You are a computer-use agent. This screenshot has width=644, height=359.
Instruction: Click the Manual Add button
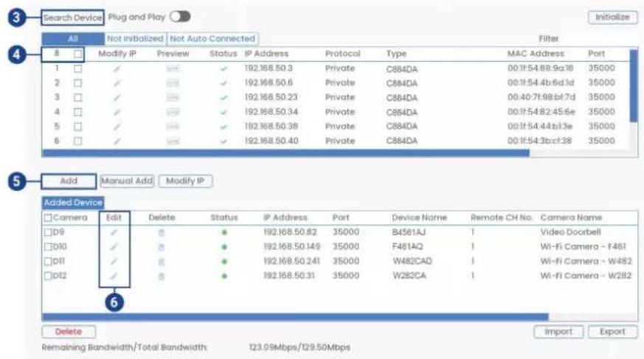(127, 181)
